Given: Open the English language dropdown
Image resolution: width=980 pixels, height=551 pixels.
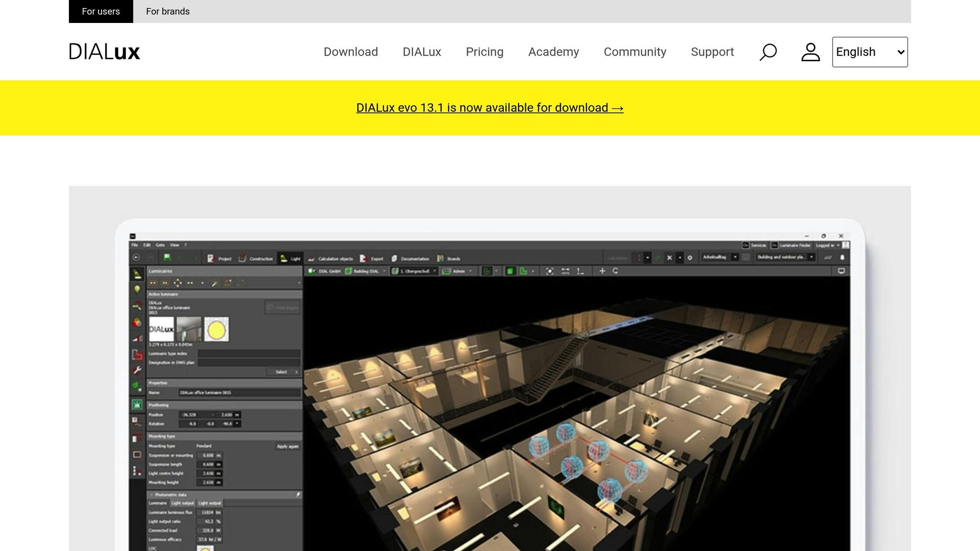Looking at the screenshot, I should [x=869, y=52].
